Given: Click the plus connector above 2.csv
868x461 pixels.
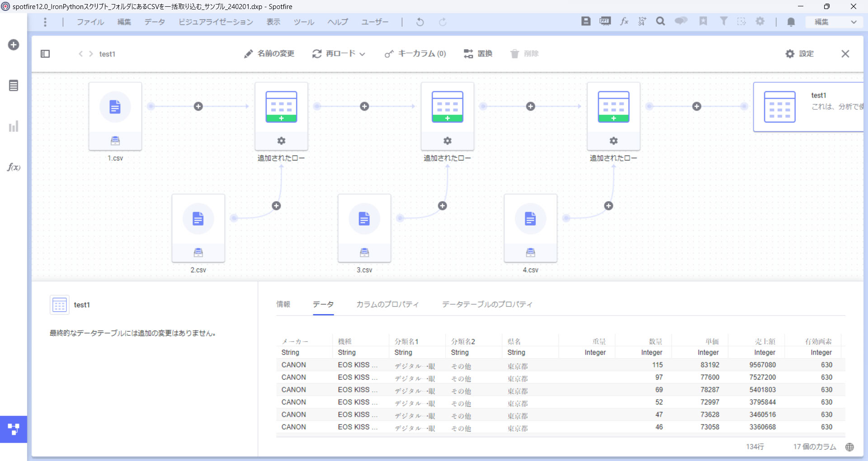Looking at the screenshot, I should click(276, 206).
